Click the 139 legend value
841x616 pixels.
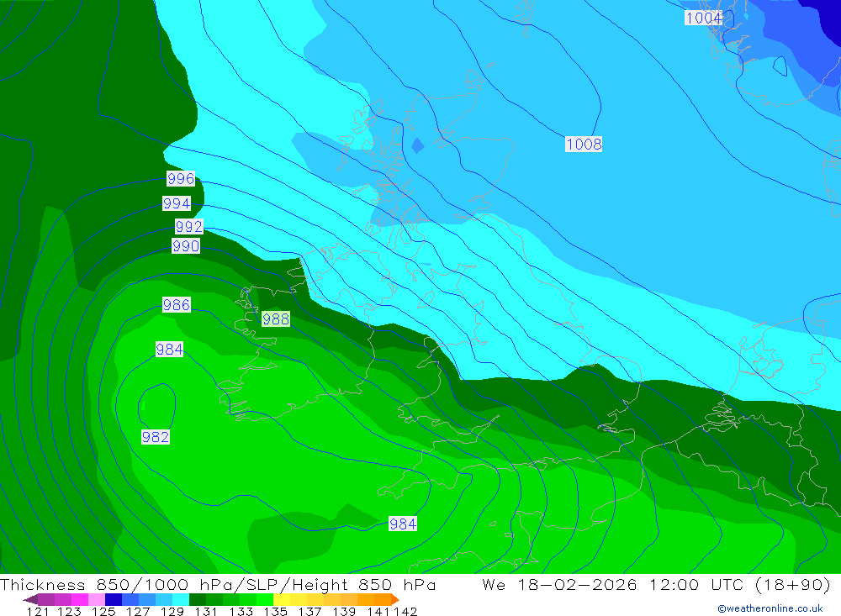(x=344, y=612)
